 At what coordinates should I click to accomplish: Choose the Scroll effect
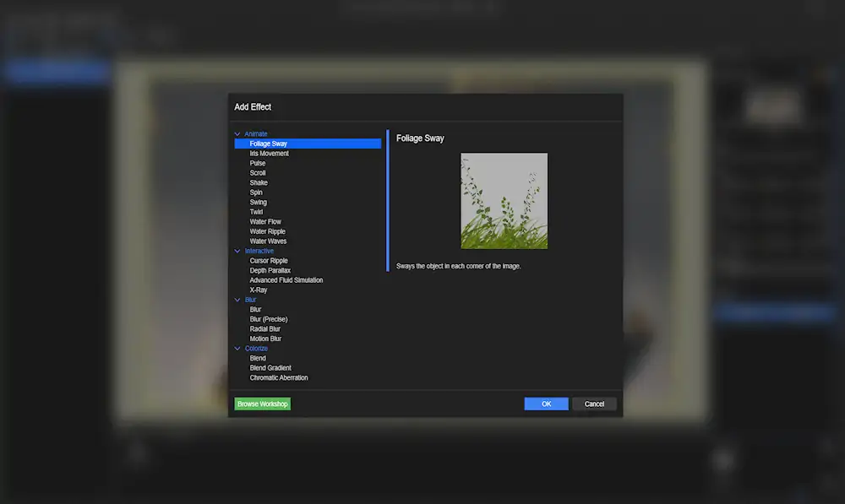pyautogui.click(x=257, y=173)
